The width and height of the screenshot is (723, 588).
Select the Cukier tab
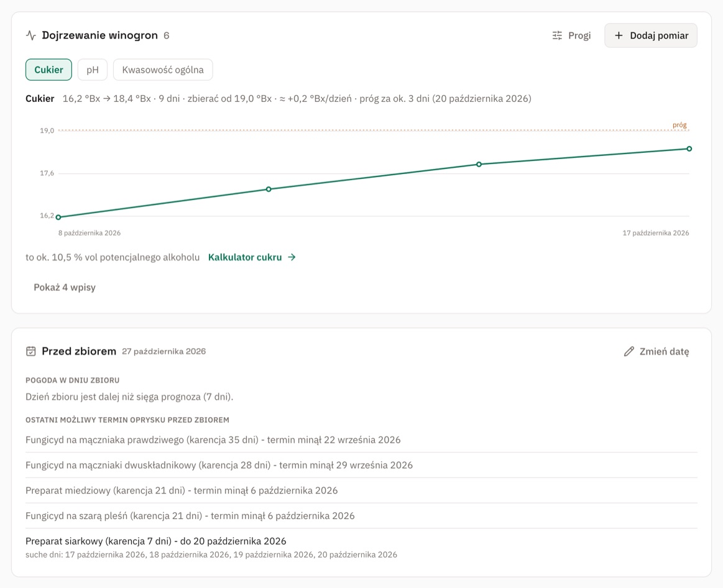[x=48, y=70]
